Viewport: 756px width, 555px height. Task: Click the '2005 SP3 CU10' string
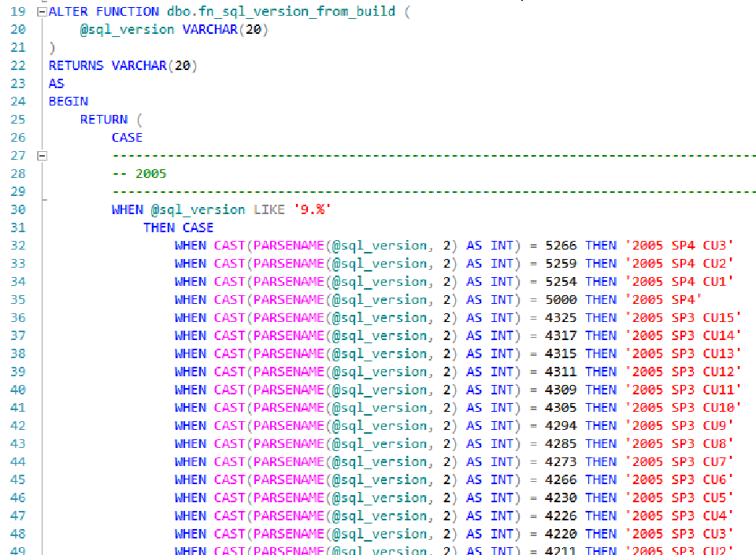point(683,407)
